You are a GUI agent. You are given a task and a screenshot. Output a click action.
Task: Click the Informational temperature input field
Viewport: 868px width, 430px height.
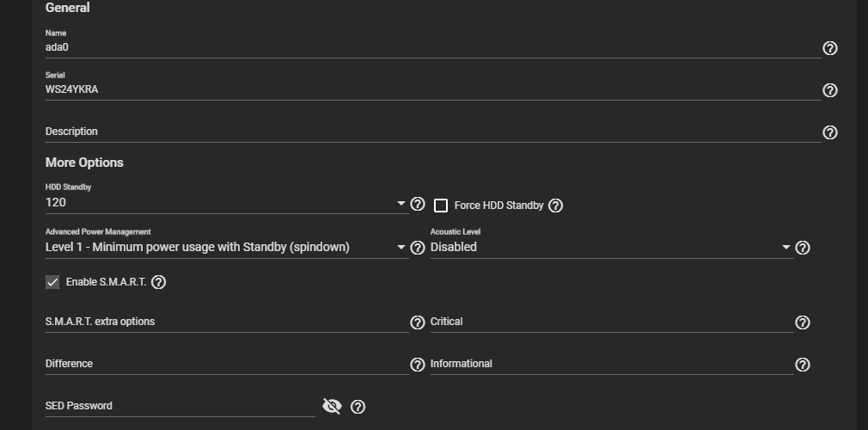[x=610, y=364]
